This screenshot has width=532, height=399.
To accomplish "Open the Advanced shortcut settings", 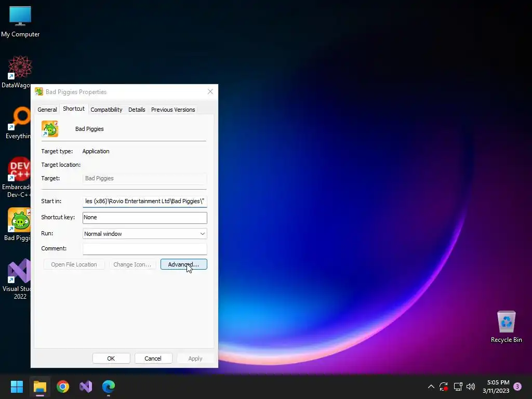I will [x=183, y=264].
